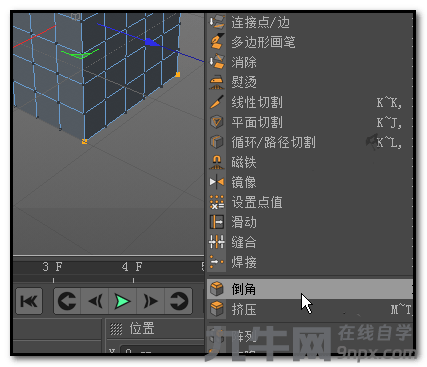The height and width of the screenshot is (367, 427).
Task: Click the 平面切割 icon
Action: pos(217,122)
